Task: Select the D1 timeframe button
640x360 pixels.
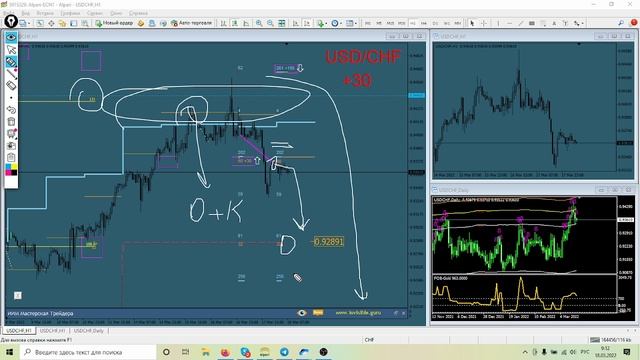Action: tap(435, 24)
